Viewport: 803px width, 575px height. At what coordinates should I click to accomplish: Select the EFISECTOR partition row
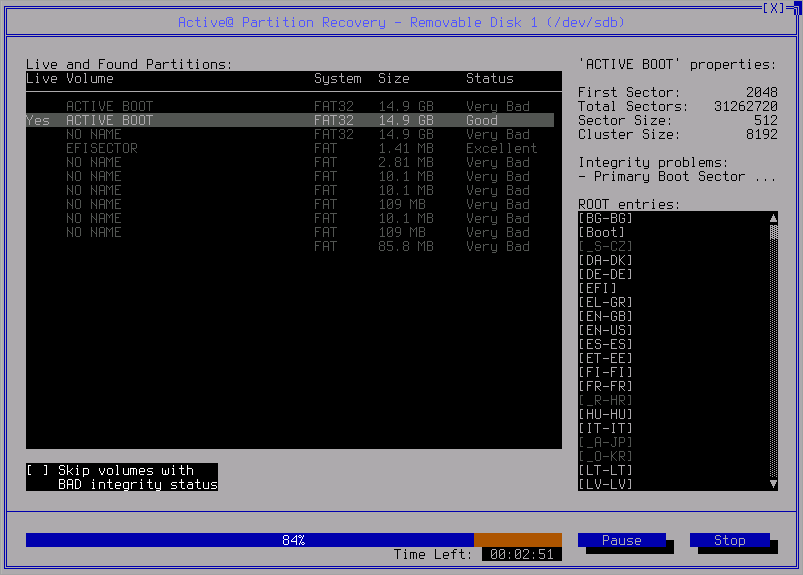click(290, 148)
